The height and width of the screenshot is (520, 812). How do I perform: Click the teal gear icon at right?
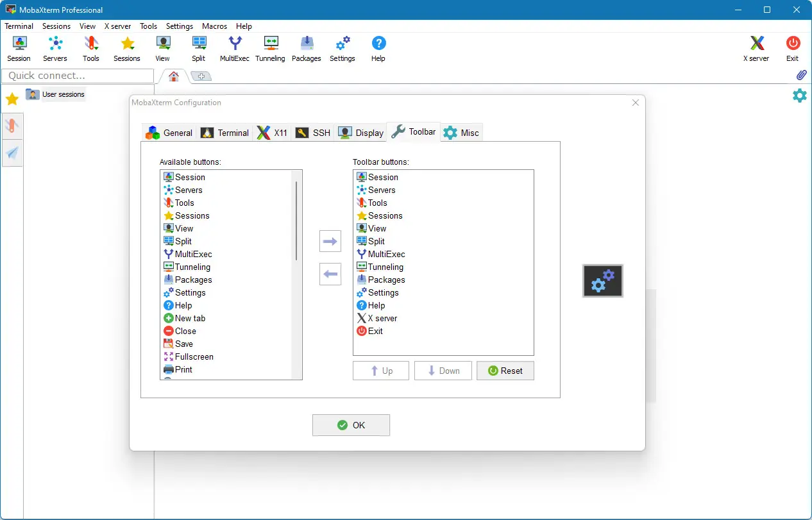pyautogui.click(x=800, y=96)
